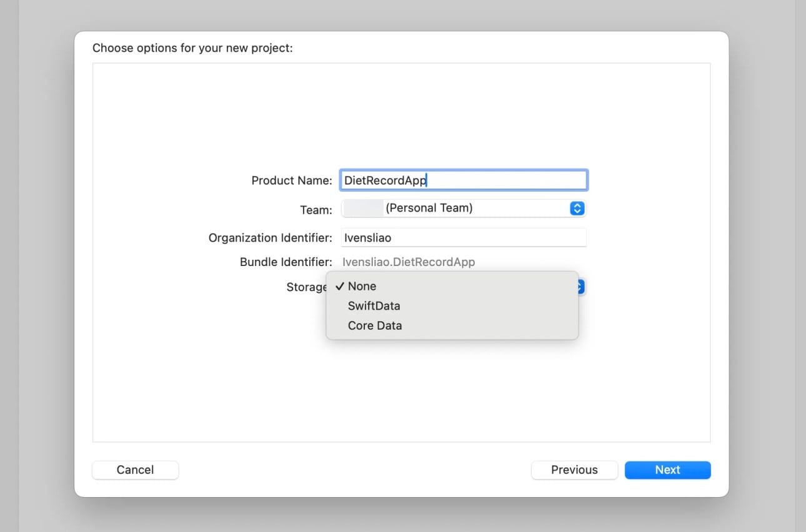The height and width of the screenshot is (532, 806).
Task: Pick Core Data from the Storage menu
Action: 374,325
